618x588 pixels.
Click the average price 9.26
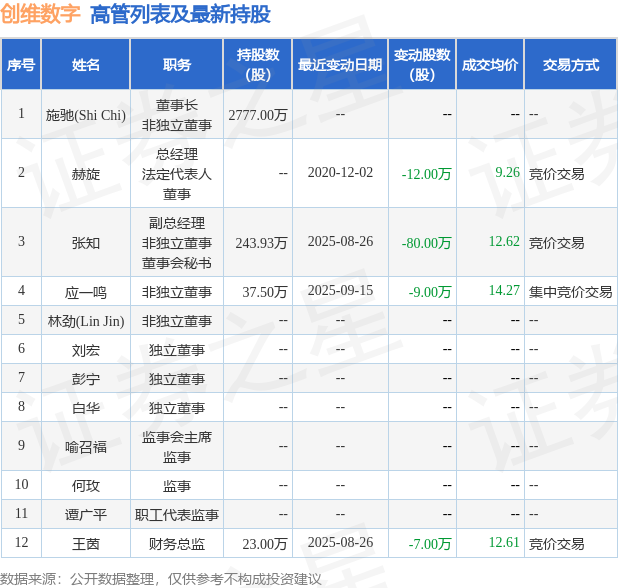[x=507, y=172]
